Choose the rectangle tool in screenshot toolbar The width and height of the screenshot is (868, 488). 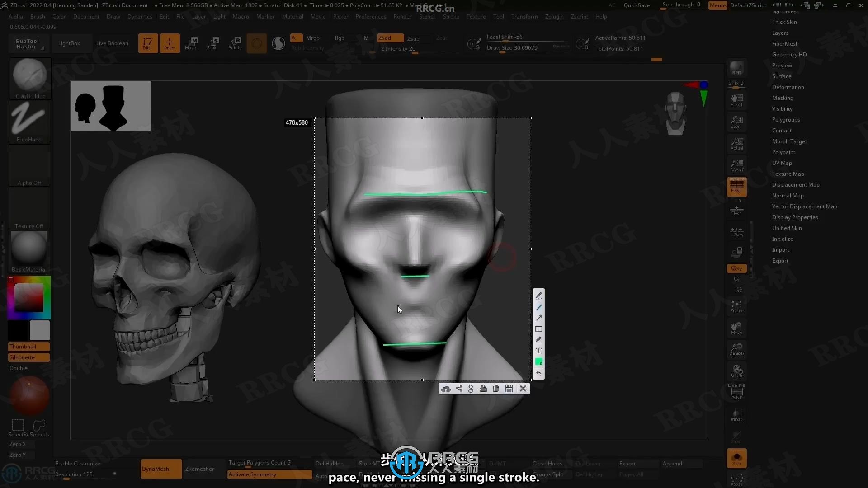[539, 329]
